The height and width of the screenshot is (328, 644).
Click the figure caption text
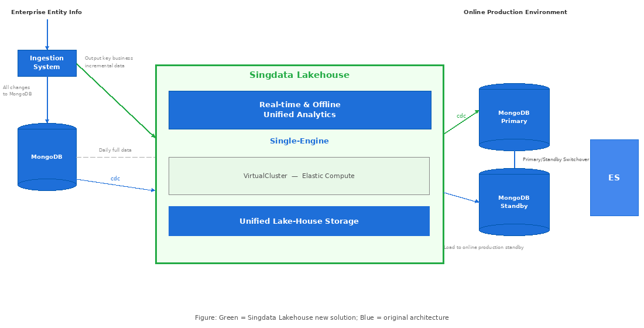click(x=322, y=317)
